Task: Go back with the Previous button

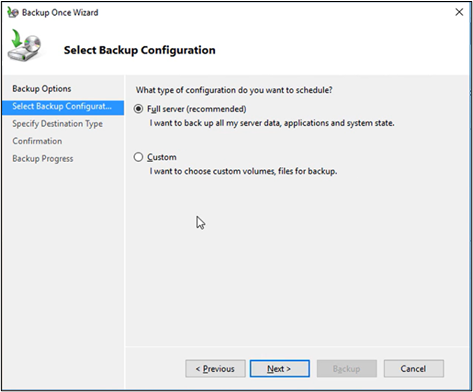Action: tap(215, 369)
